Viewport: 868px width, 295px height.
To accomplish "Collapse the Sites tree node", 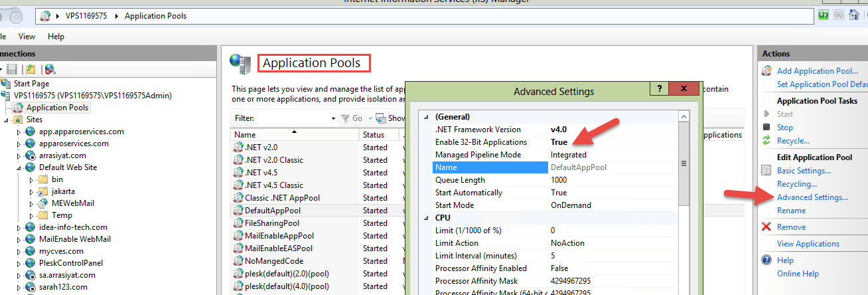I will (6, 120).
